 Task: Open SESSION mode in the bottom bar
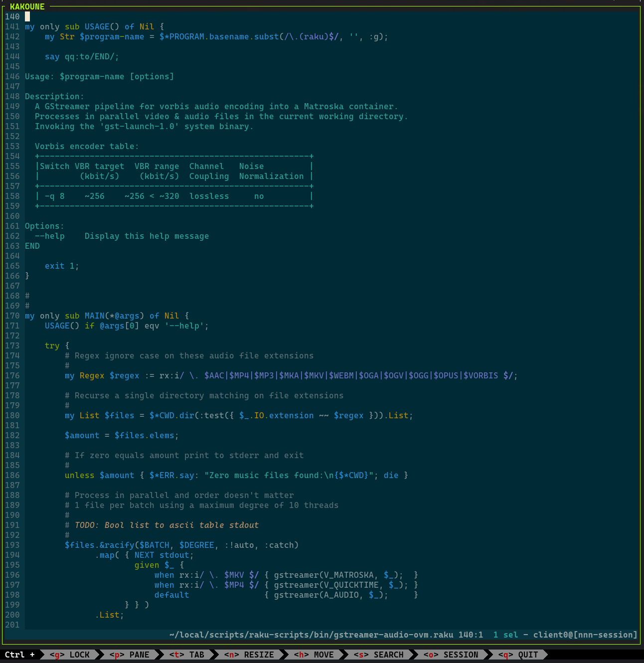click(451, 655)
